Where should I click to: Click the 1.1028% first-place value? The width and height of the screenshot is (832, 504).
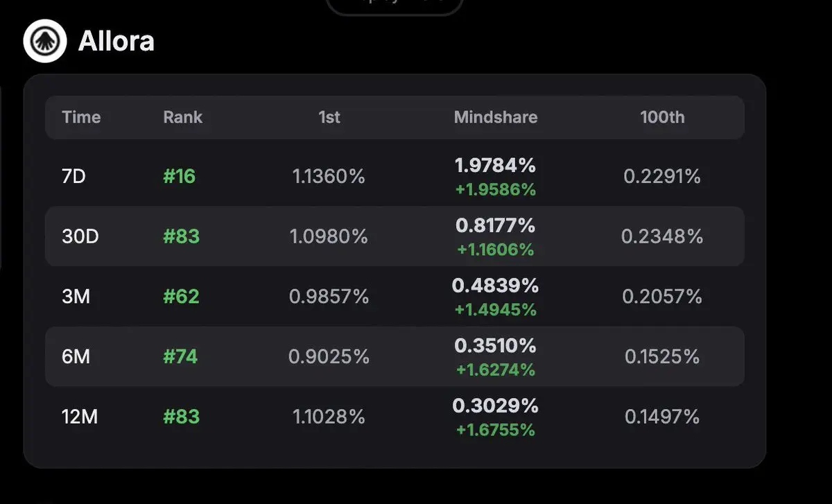tap(329, 417)
